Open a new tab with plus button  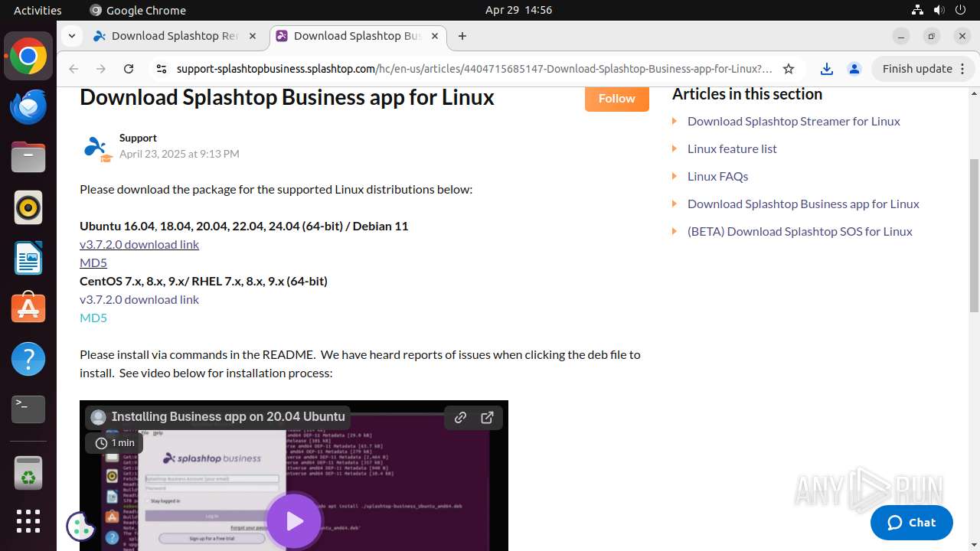[462, 36]
